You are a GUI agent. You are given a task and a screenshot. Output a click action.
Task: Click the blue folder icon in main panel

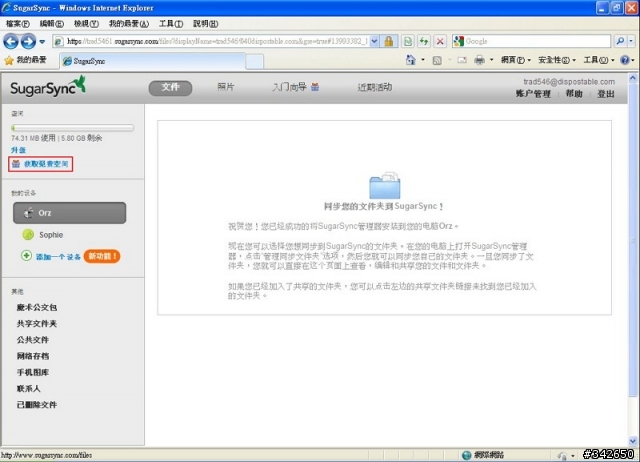(385, 185)
